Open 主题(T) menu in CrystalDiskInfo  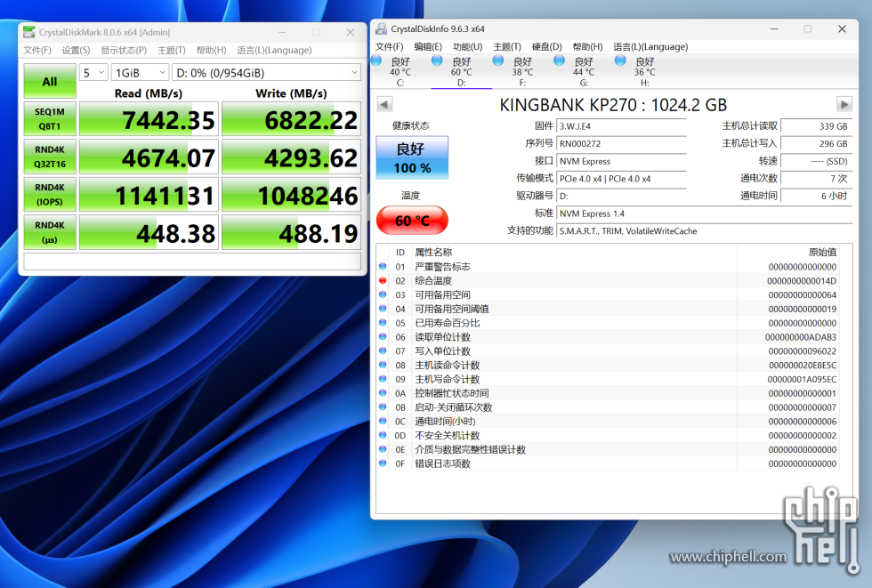point(507,46)
